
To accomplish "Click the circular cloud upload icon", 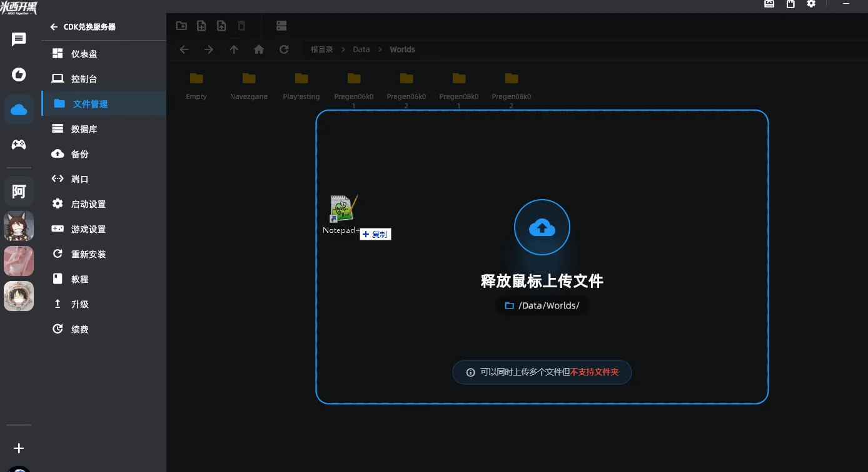I will [542, 227].
